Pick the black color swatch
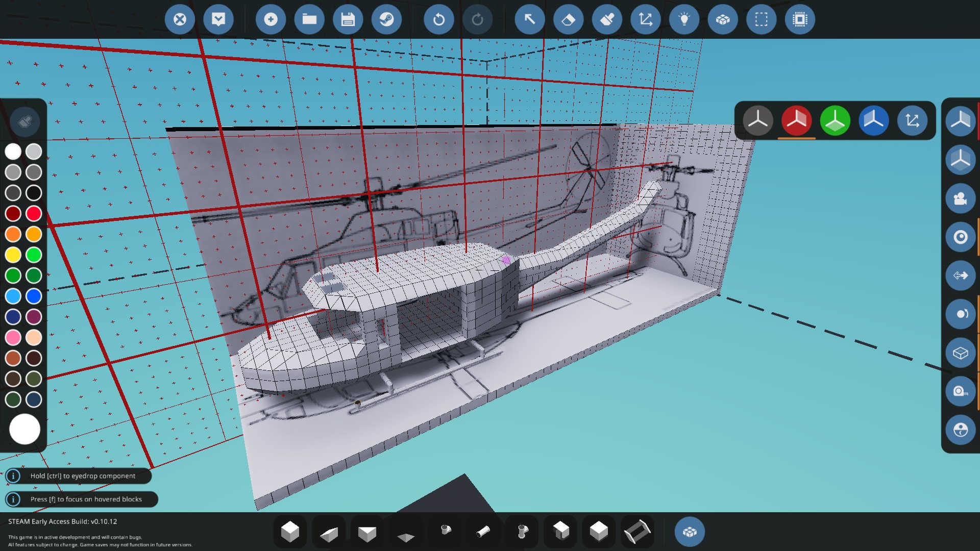980x551 pixels. click(34, 193)
